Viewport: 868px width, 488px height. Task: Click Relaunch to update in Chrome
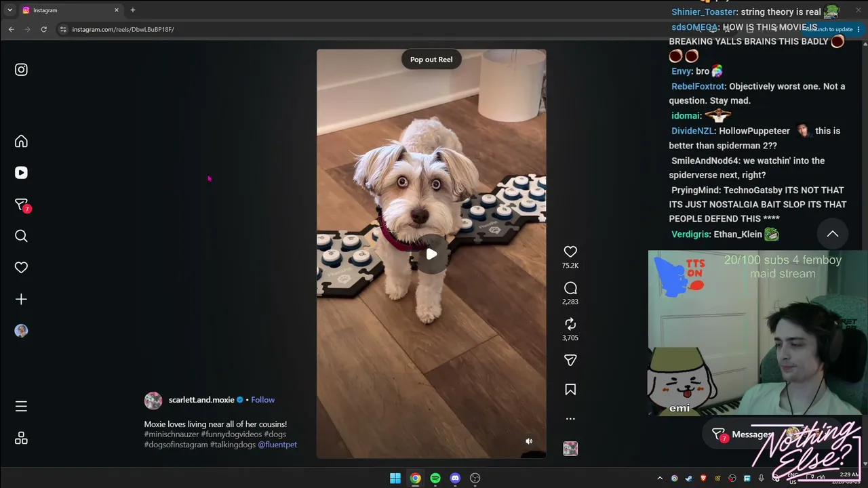(x=829, y=29)
